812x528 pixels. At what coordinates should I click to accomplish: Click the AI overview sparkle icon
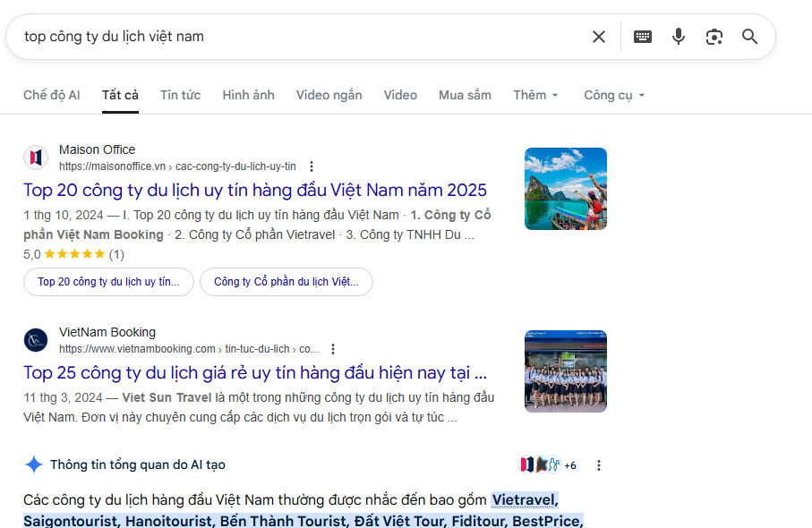[34, 464]
